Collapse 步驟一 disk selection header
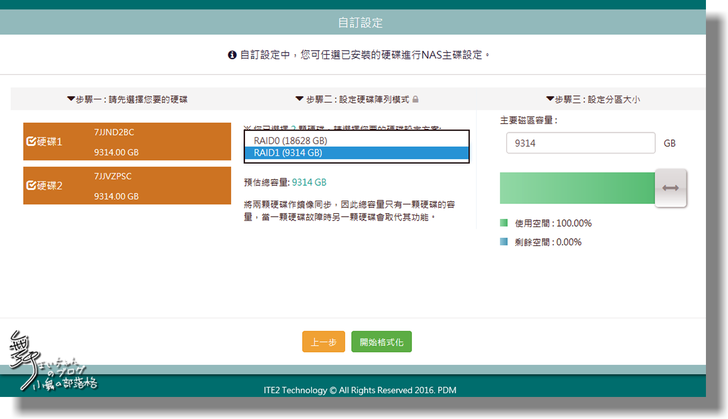 pos(127,99)
